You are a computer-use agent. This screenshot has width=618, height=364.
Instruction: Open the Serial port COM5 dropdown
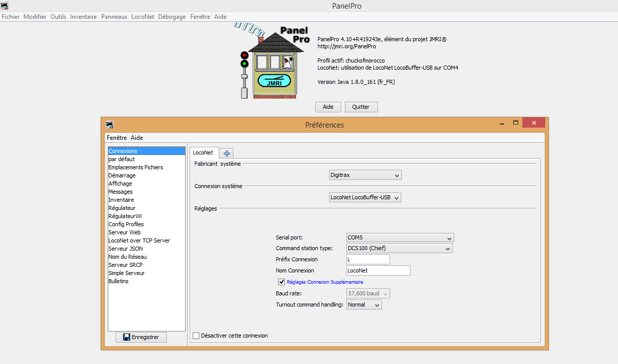click(x=400, y=237)
